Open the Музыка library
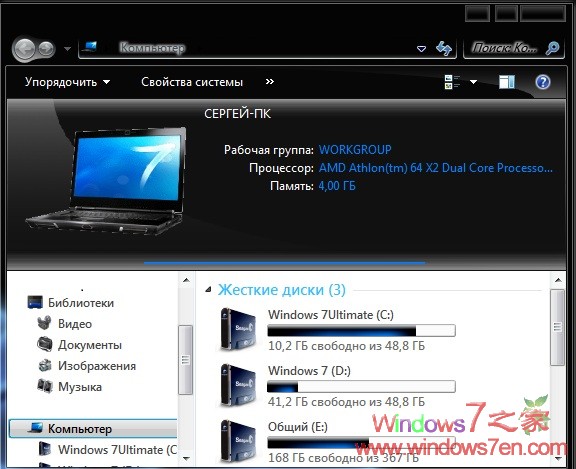The height and width of the screenshot is (469, 576). [x=80, y=387]
